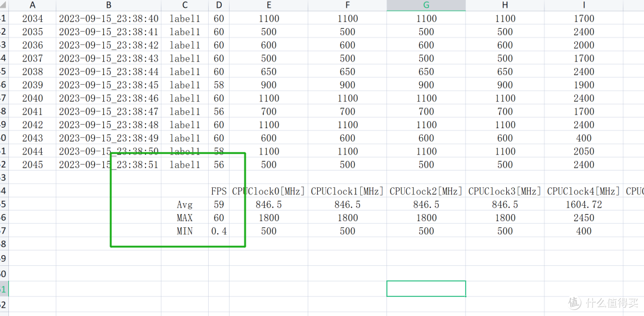Click the Avg row label
644x316 pixels.
[x=185, y=205]
